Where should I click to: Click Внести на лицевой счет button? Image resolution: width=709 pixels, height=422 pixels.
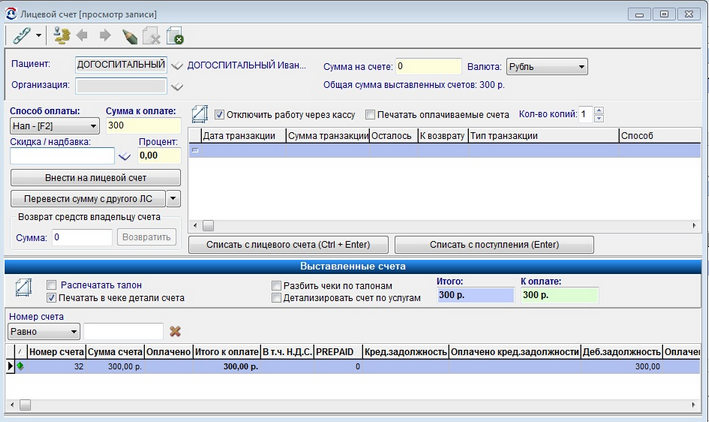(95, 178)
